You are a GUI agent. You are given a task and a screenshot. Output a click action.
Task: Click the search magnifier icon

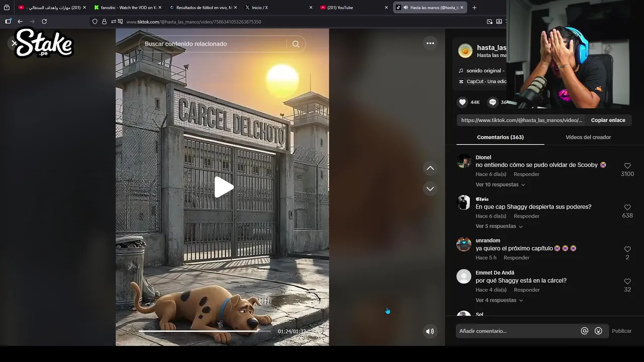[x=296, y=44]
